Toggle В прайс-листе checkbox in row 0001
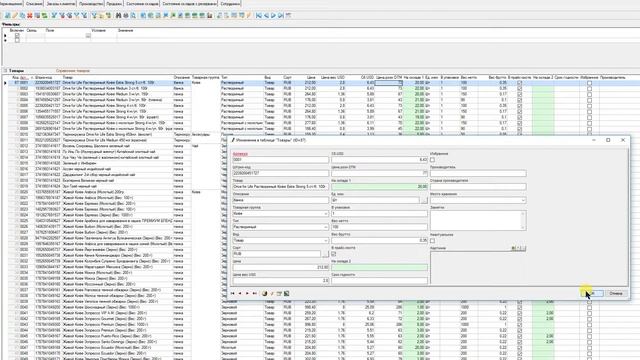640x360 pixels. pos(520,83)
